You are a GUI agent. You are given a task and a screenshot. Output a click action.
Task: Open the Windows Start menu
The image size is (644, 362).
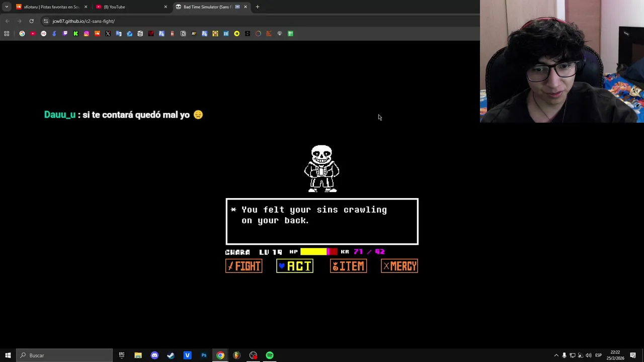[8, 355]
